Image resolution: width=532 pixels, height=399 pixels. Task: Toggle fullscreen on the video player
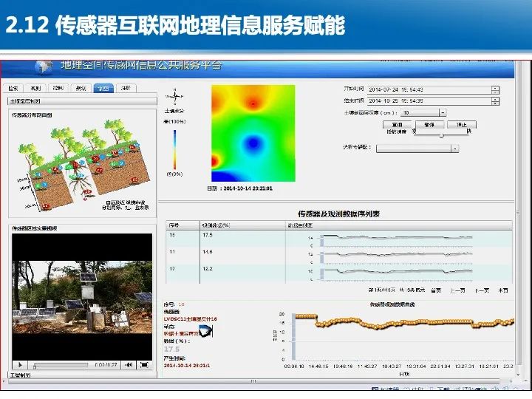pos(144,365)
